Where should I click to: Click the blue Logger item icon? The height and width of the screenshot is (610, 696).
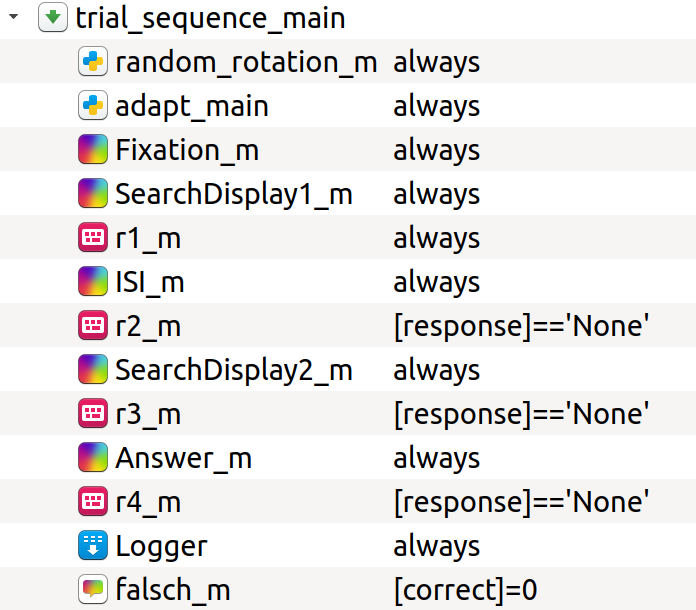pos(93,545)
